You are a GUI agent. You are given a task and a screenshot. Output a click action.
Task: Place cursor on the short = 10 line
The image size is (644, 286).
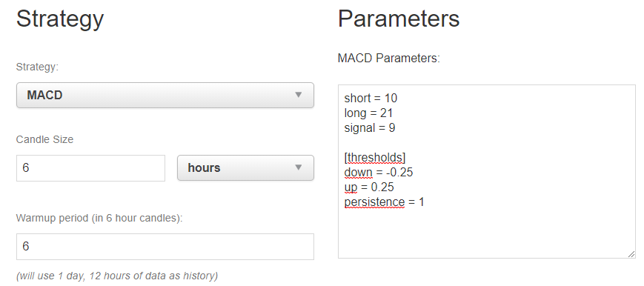click(x=371, y=99)
